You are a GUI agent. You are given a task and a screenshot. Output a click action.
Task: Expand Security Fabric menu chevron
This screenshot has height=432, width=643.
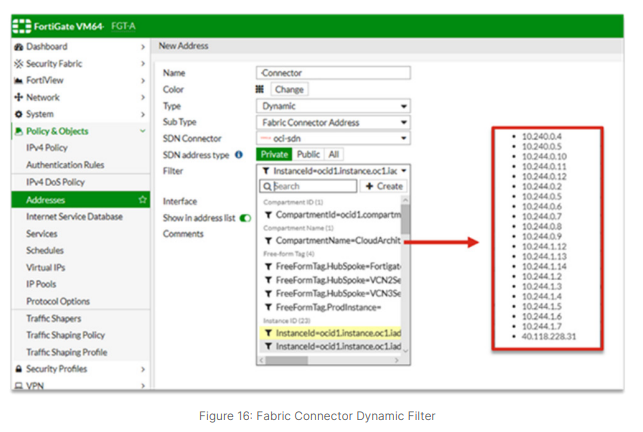click(143, 64)
